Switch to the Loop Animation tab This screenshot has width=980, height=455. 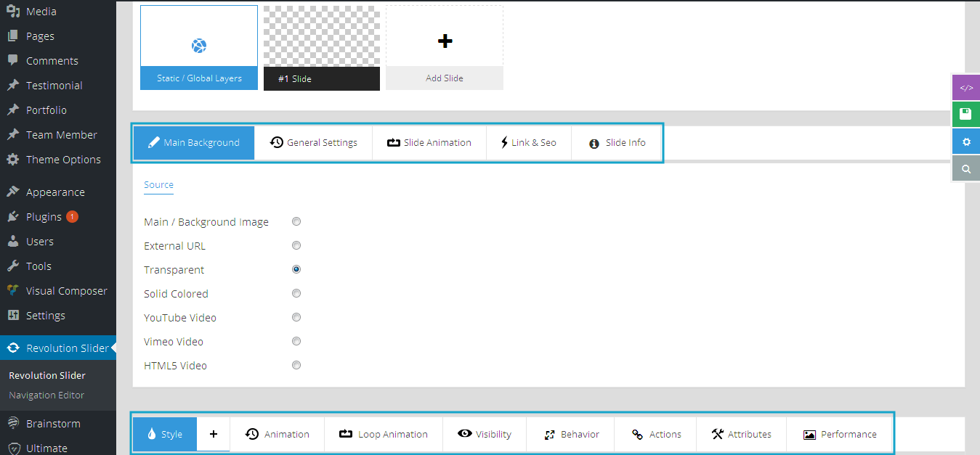(x=383, y=434)
